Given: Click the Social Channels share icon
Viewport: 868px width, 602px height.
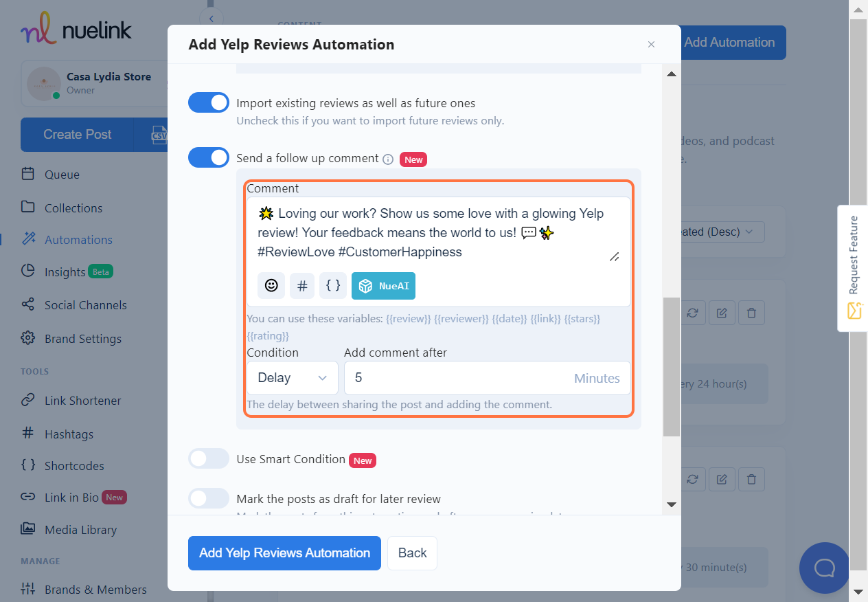Looking at the screenshot, I should 28,304.
